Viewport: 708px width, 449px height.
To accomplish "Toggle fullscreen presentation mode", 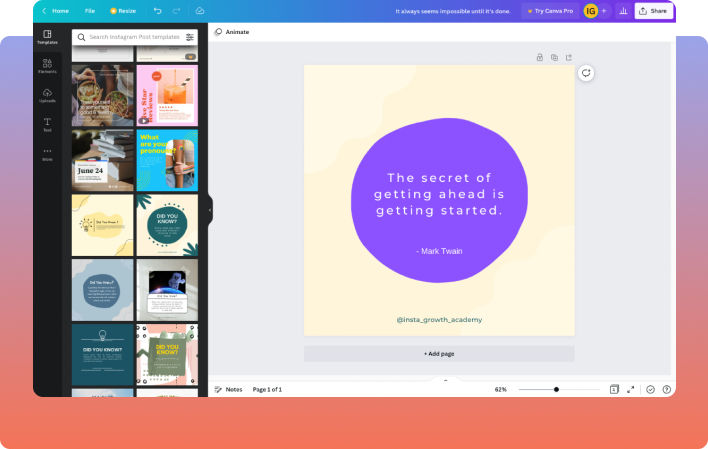I will pos(630,389).
